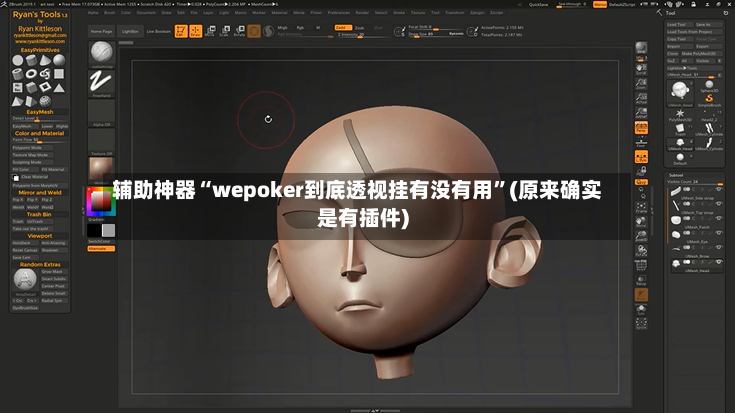
Task: Create a ring torus primitive
Action: [31, 74]
